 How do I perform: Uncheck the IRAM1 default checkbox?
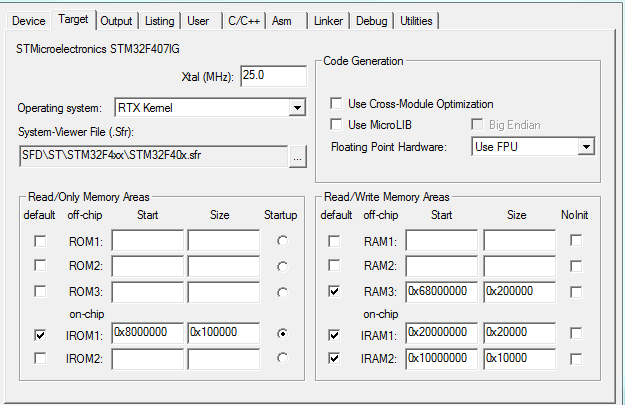[334, 335]
